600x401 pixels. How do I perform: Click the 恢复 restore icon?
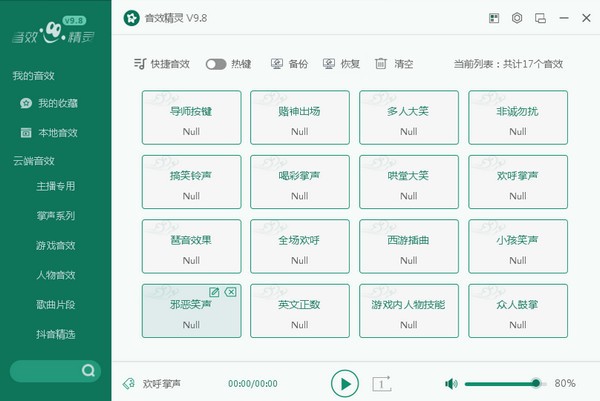pyautogui.click(x=329, y=64)
